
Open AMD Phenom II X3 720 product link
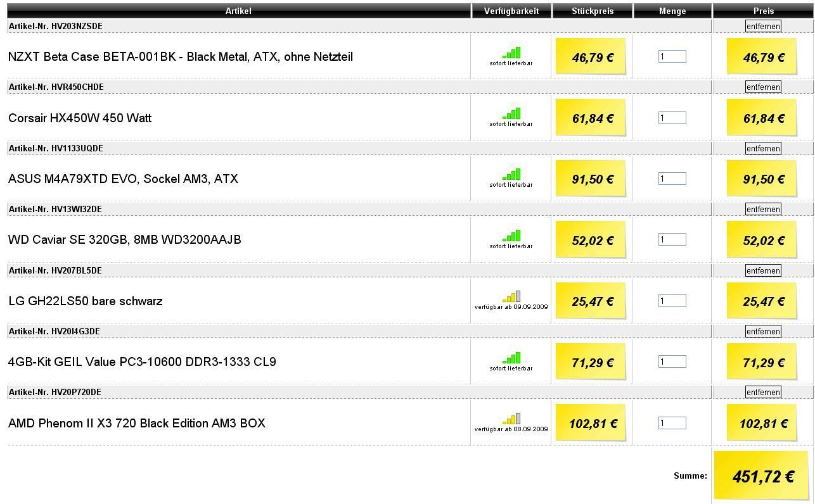pyautogui.click(x=137, y=423)
